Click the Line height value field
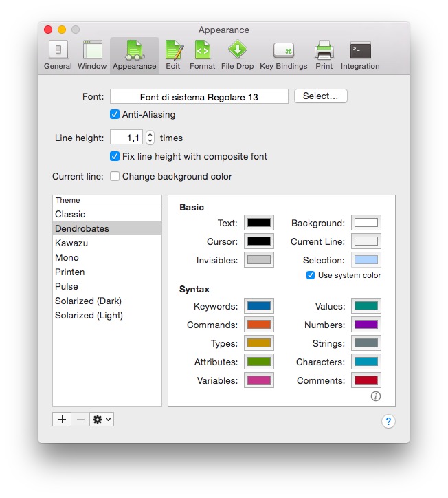The width and height of the screenshot is (448, 498). [126, 138]
